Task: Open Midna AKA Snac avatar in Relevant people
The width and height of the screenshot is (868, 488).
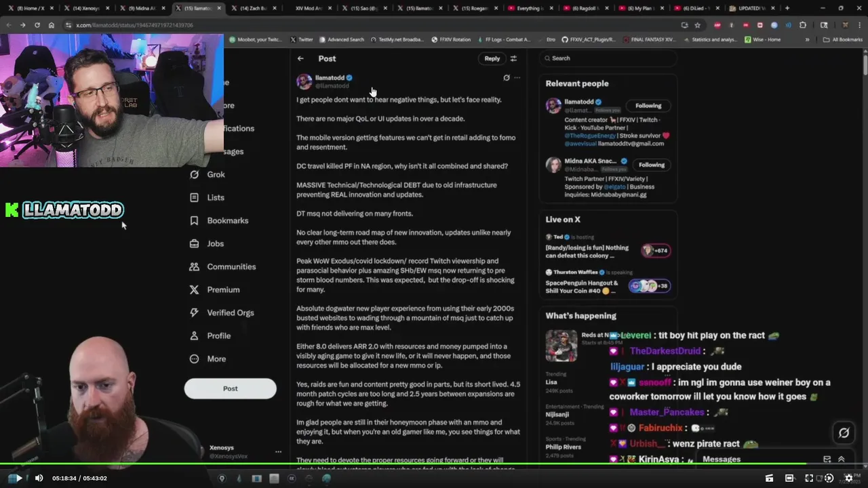Action: coord(553,165)
